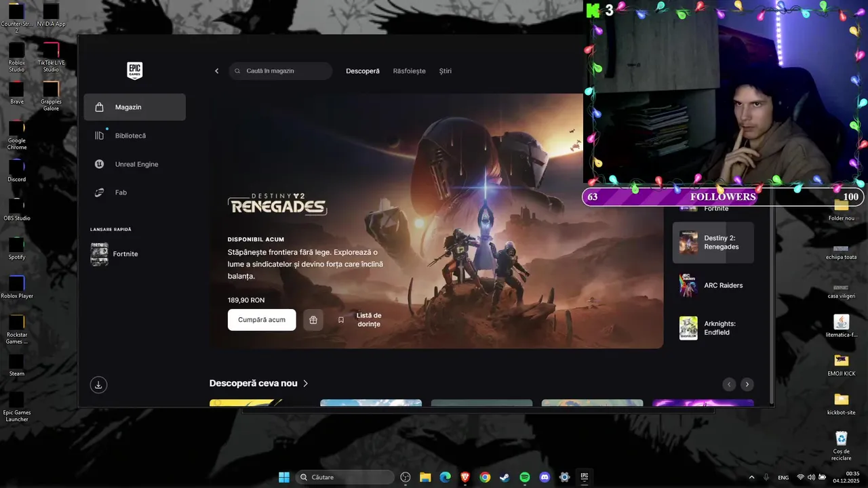Open File Explorer from the taskbar
The height and width of the screenshot is (488, 868).
(425, 477)
